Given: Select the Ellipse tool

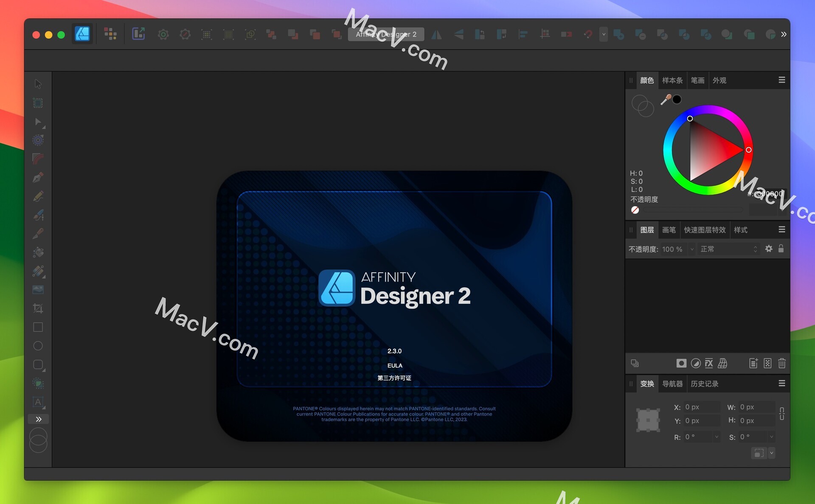Looking at the screenshot, I should tap(38, 346).
